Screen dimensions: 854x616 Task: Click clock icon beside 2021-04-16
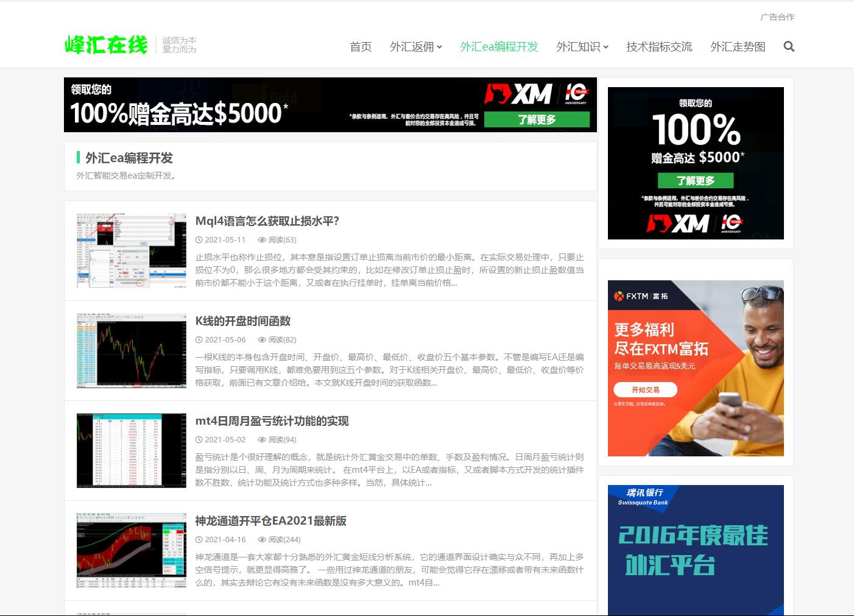(199, 540)
